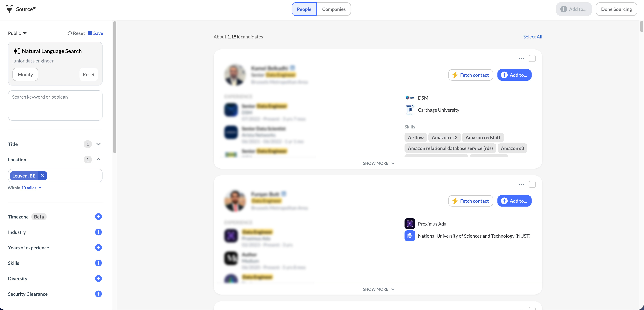Open the Public visibility dropdown

click(x=17, y=33)
